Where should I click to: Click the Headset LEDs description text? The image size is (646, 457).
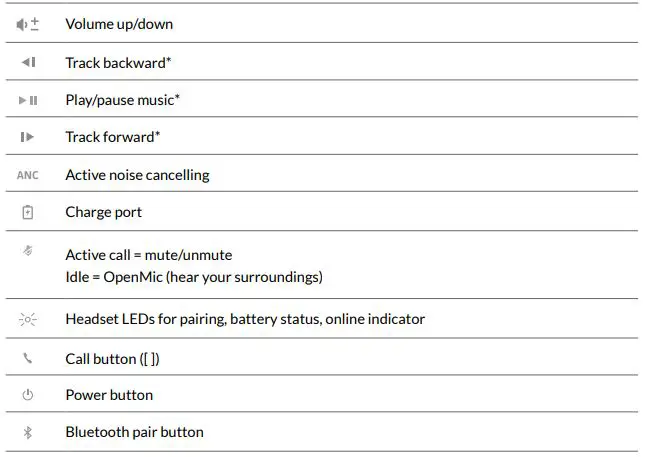tap(245, 319)
